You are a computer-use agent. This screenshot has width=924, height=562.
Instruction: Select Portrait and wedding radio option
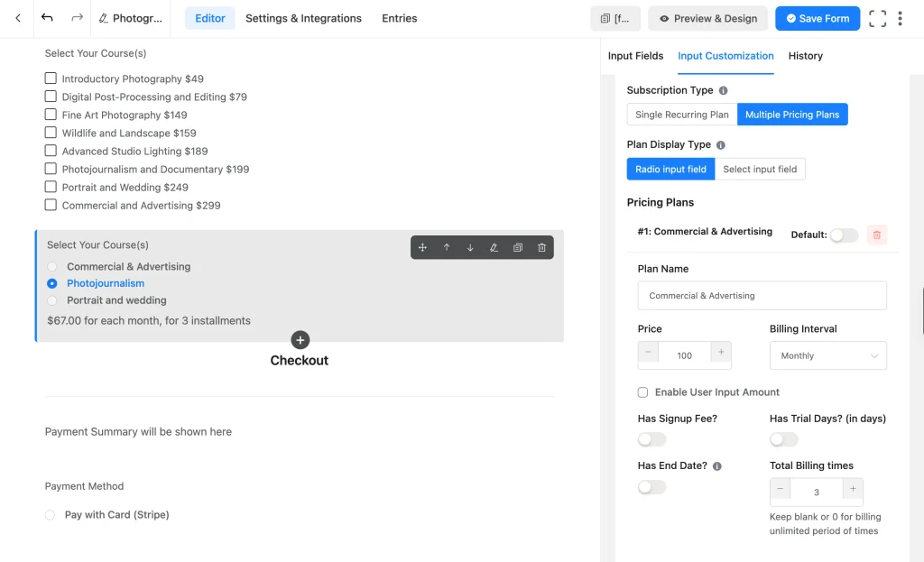(x=52, y=300)
